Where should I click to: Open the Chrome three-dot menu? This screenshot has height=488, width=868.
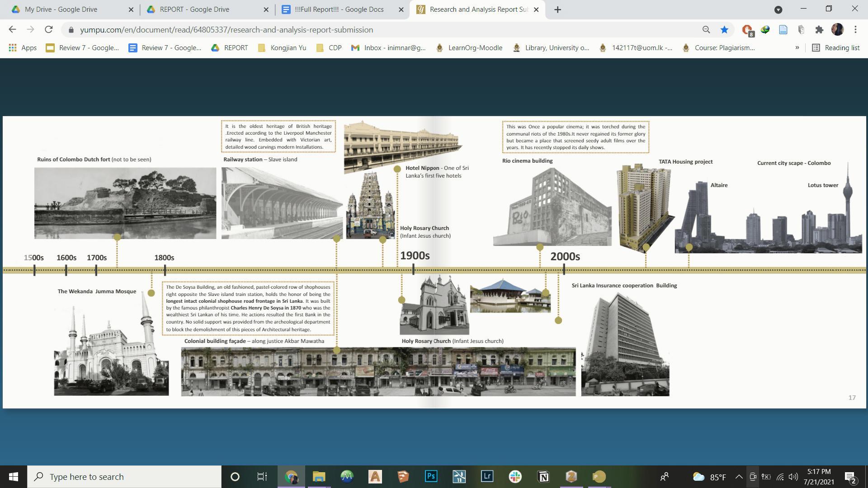[x=855, y=30]
